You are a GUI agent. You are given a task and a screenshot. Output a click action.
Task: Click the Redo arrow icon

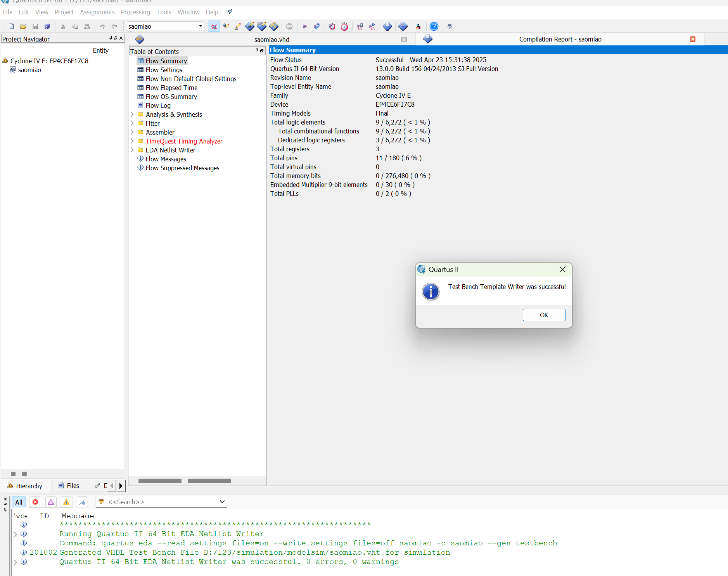(x=114, y=26)
